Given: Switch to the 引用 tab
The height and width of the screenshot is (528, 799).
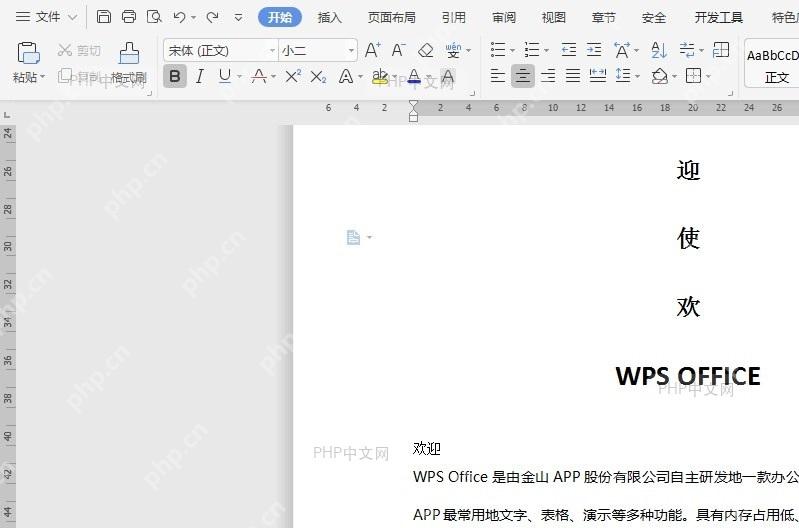Looking at the screenshot, I should click(454, 17).
